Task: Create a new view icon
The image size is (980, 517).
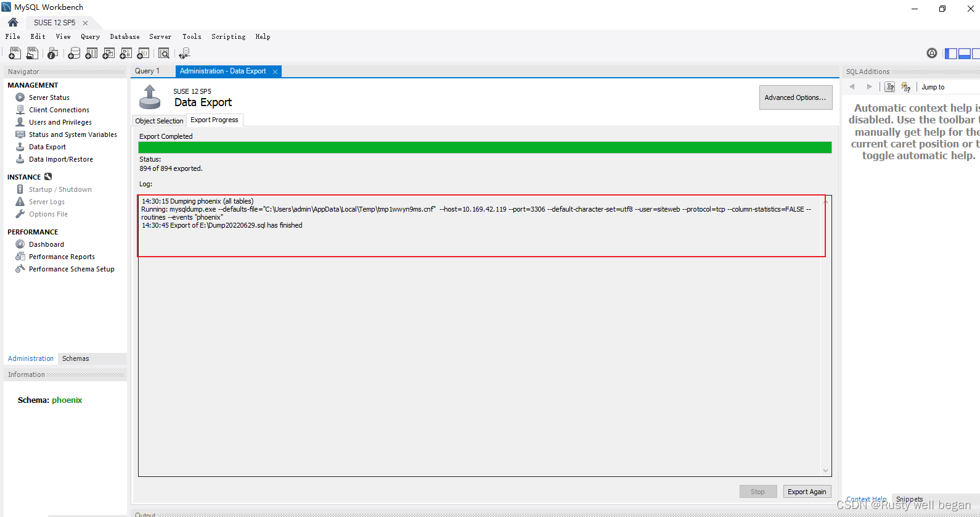Action: tap(108, 54)
